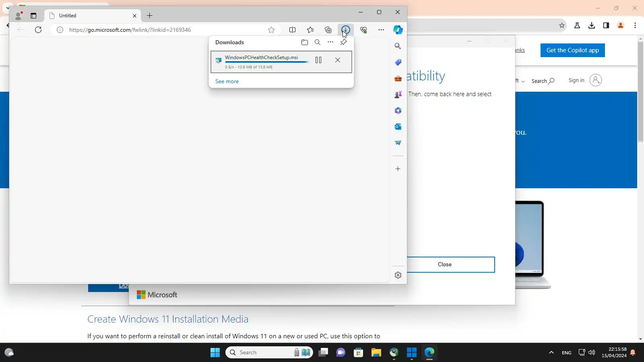Open Chrome profile avatar
The image size is (644, 362).
621,25
